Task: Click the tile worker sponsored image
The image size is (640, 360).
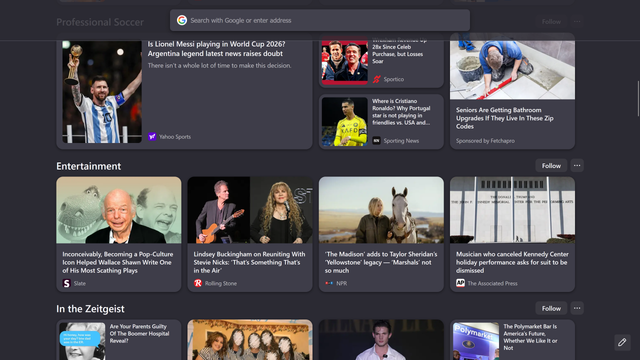Action: (x=512, y=67)
